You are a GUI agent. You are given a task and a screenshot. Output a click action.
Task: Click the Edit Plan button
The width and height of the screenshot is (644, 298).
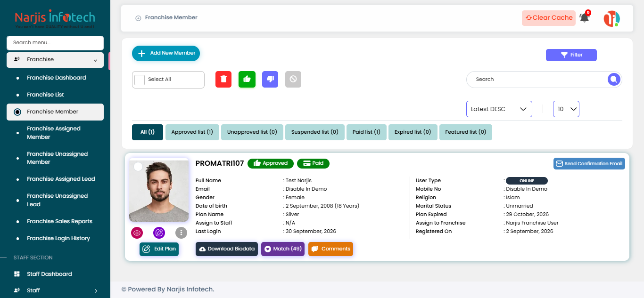point(159,249)
